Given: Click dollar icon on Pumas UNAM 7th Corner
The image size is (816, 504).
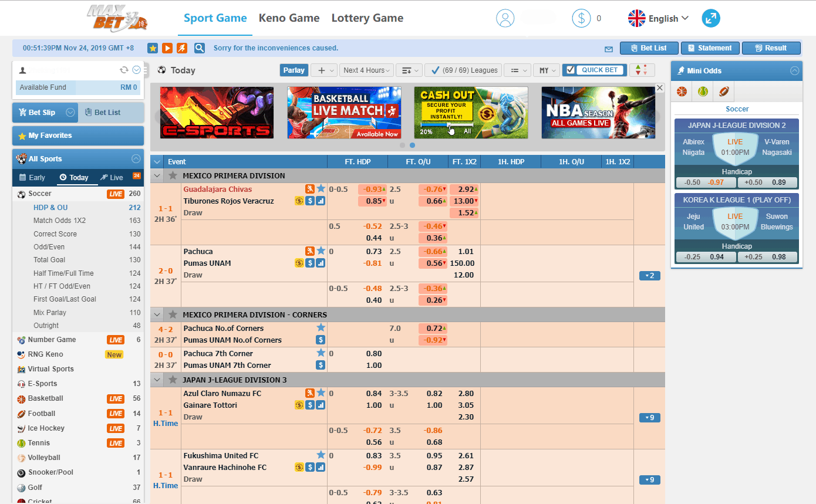Looking at the screenshot, I should (321, 365).
